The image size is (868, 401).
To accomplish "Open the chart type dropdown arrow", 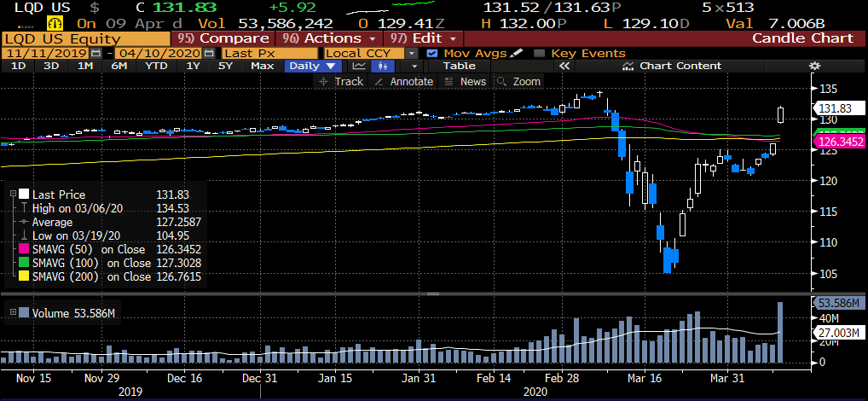I will pyautogui.click(x=413, y=66).
